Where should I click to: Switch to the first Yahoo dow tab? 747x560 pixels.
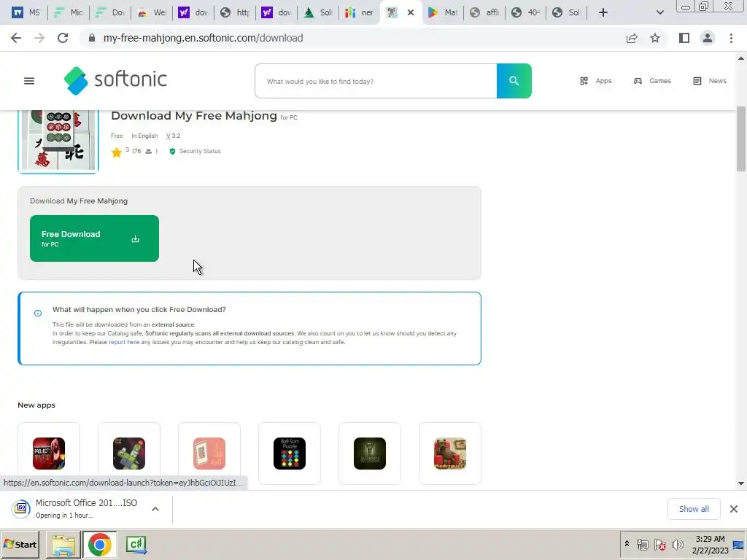point(193,12)
